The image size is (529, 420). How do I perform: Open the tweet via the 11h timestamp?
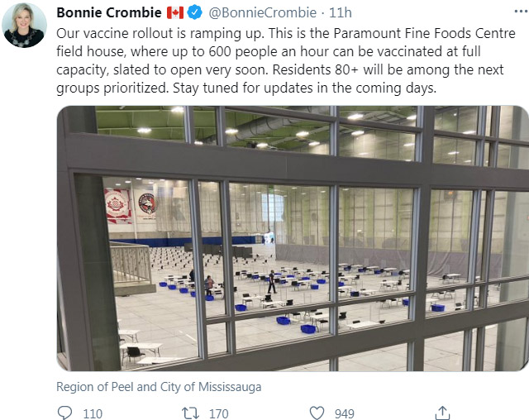pos(341,12)
